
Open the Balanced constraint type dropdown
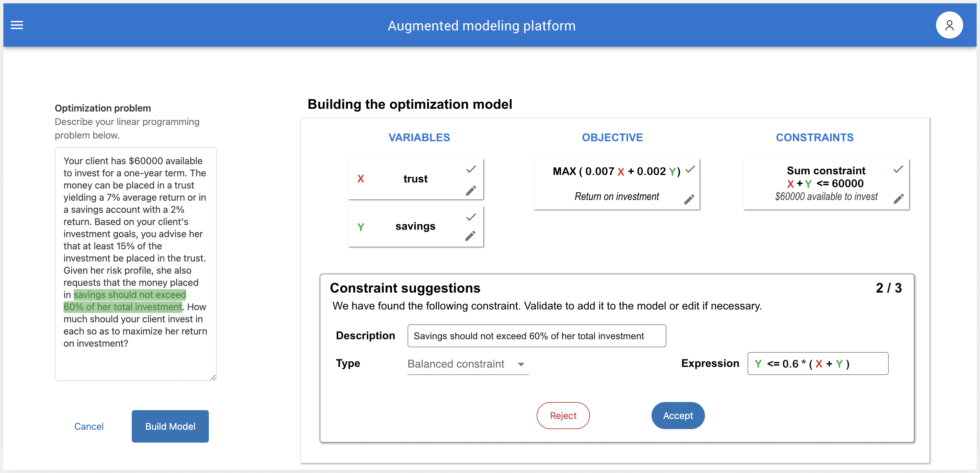[x=457, y=364]
